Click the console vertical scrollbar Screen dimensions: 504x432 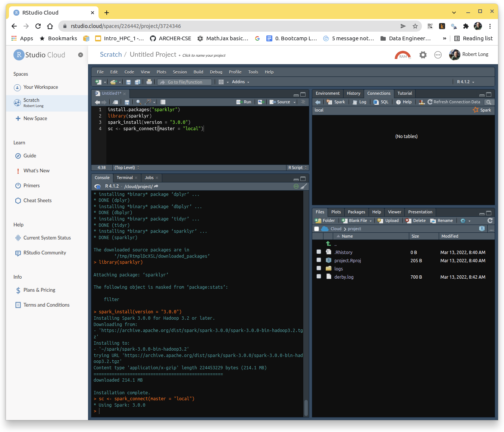click(306, 408)
